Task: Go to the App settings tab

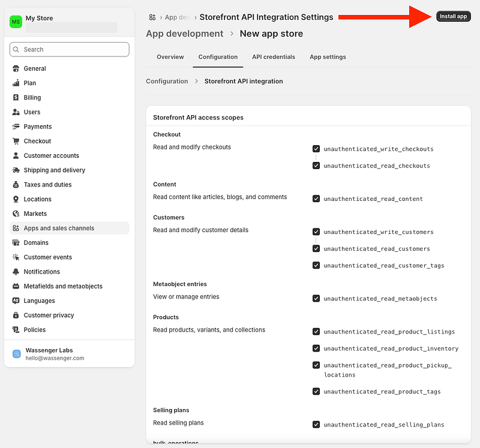Action: coord(328,57)
